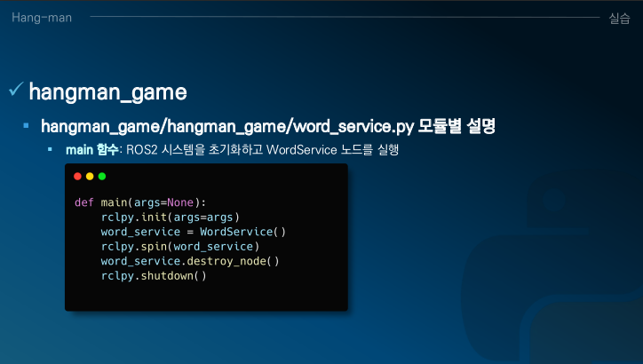This screenshot has width=643, height=364.
Task: Click the green dot in code window
Action: (102, 177)
